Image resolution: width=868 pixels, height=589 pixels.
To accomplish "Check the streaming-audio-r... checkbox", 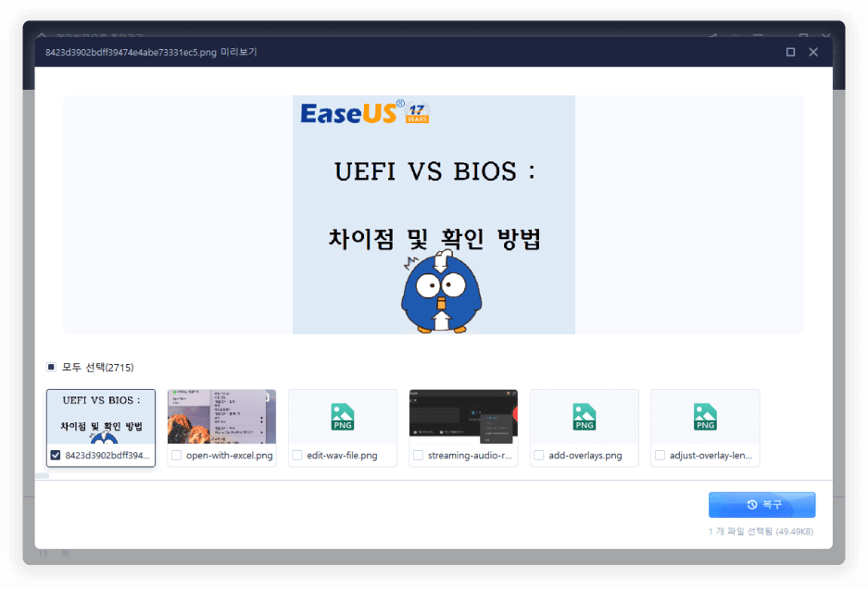I will (418, 455).
